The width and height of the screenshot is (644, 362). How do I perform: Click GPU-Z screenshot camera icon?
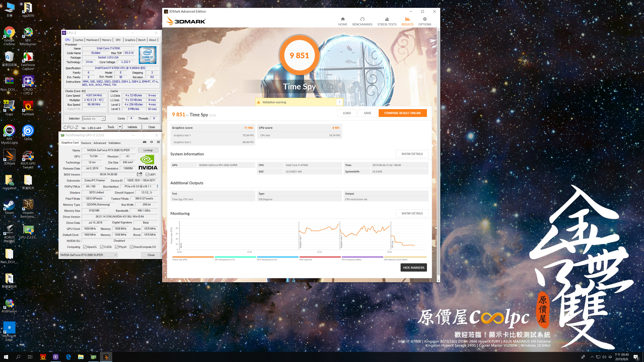pyautogui.click(x=145, y=142)
